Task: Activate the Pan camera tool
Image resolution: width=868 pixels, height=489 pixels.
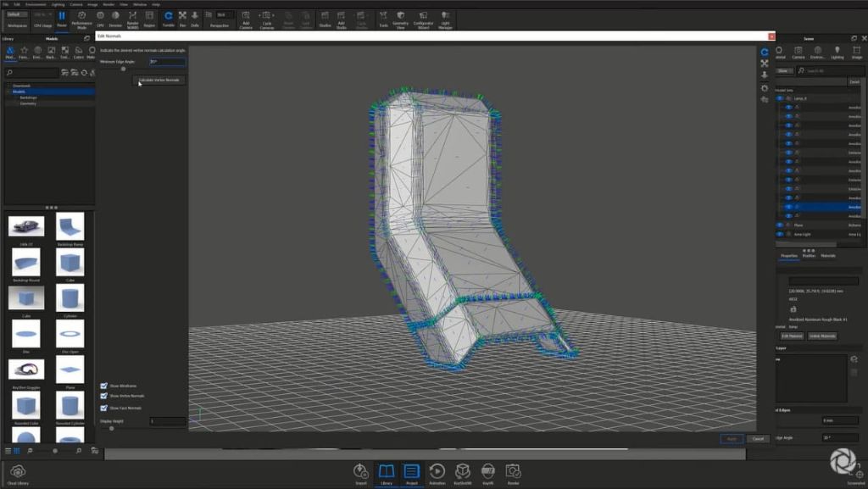Action: pyautogui.click(x=182, y=16)
